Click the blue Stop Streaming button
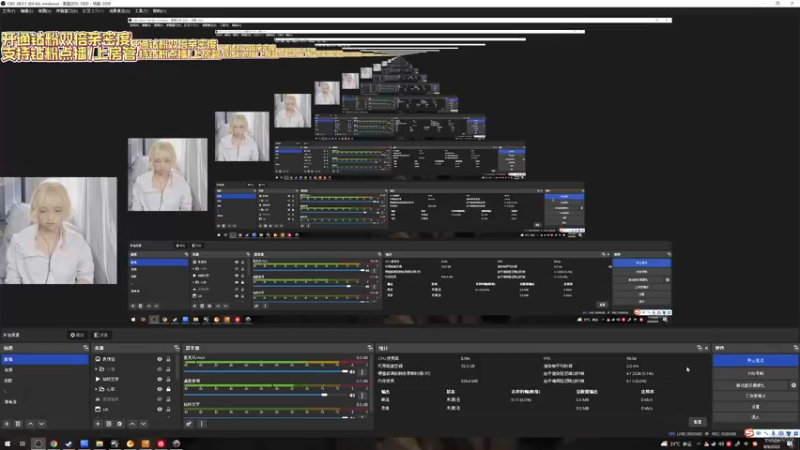 point(755,361)
